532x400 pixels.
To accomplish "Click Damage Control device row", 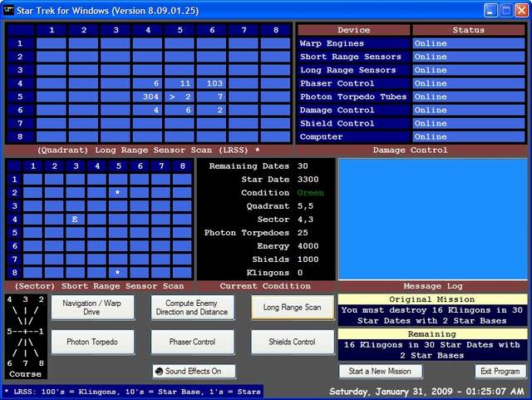I will pos(411,110).
